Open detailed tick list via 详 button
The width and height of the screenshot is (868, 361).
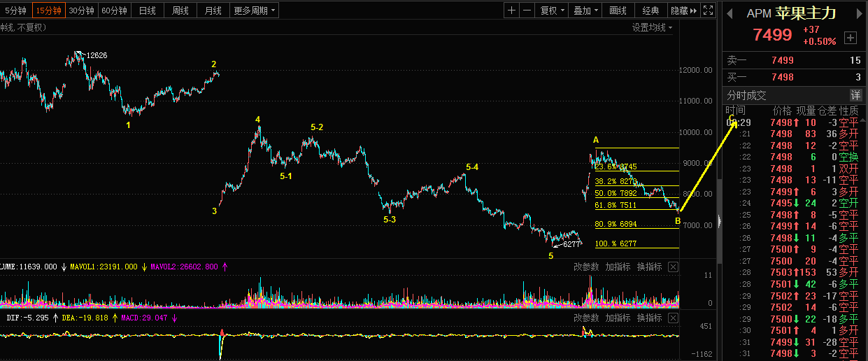coord(855,95)
